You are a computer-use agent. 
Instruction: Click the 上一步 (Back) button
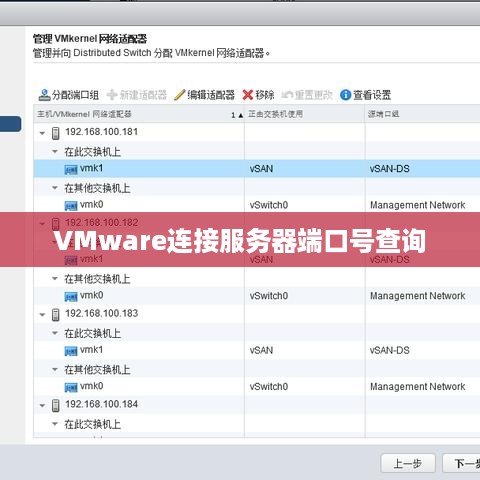[408, 463]
